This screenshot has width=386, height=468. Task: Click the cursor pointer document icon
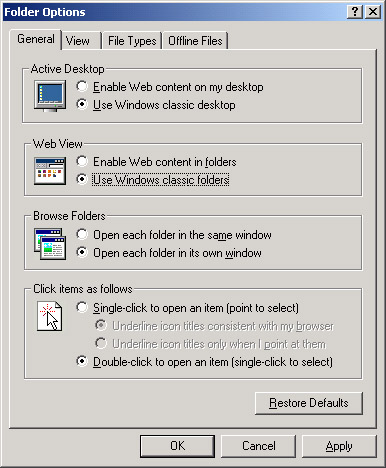[x=50, y=316]
